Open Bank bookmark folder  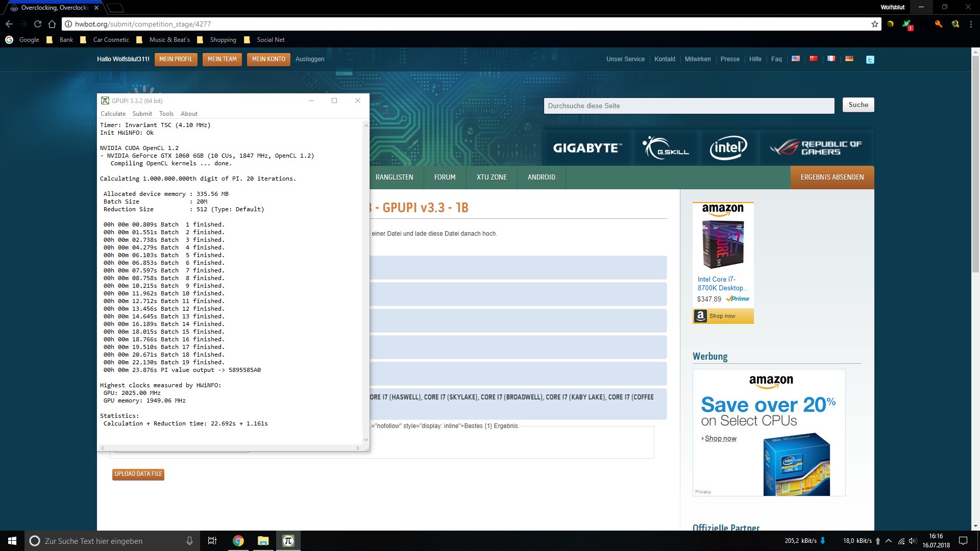coord(60,40)
